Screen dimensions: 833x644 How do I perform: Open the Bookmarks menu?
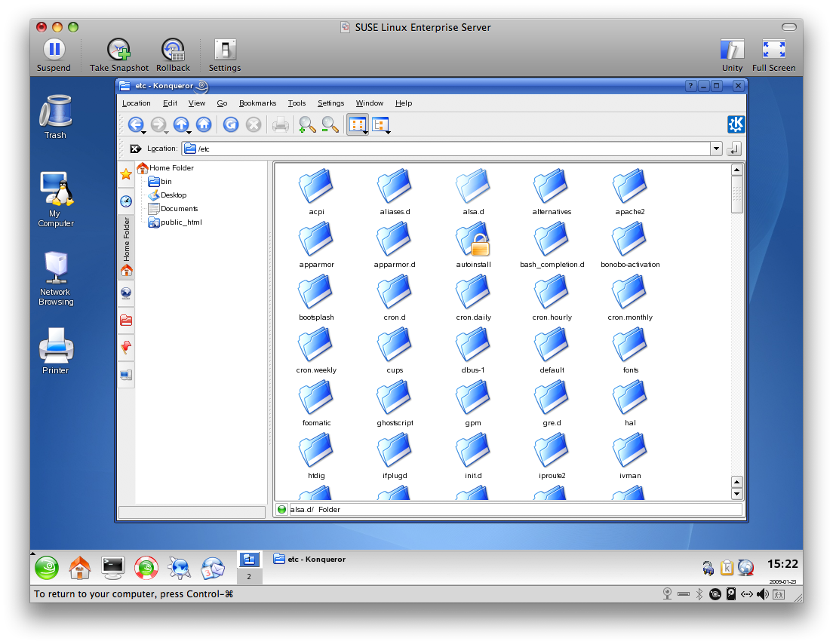tap(257, 103)
